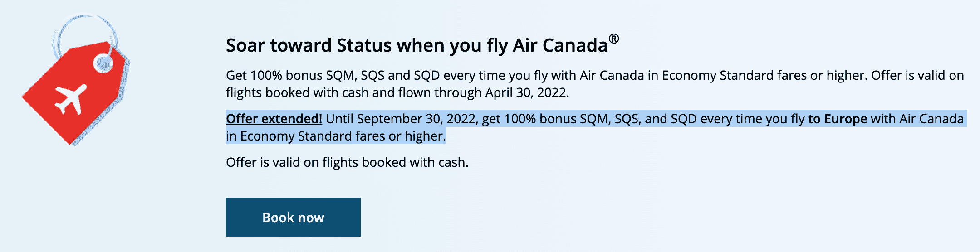Click the word "Soar" in the heading
This screenshot has width=980, height=252.
click(245, 45)
